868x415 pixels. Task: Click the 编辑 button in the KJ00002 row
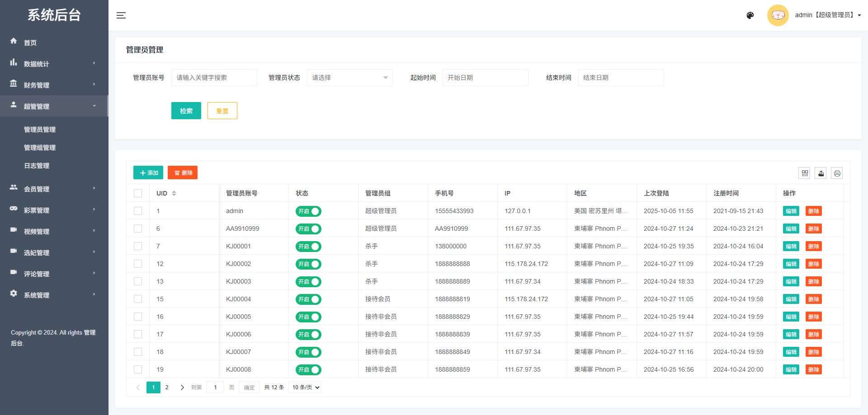click(x=791, y=264)
